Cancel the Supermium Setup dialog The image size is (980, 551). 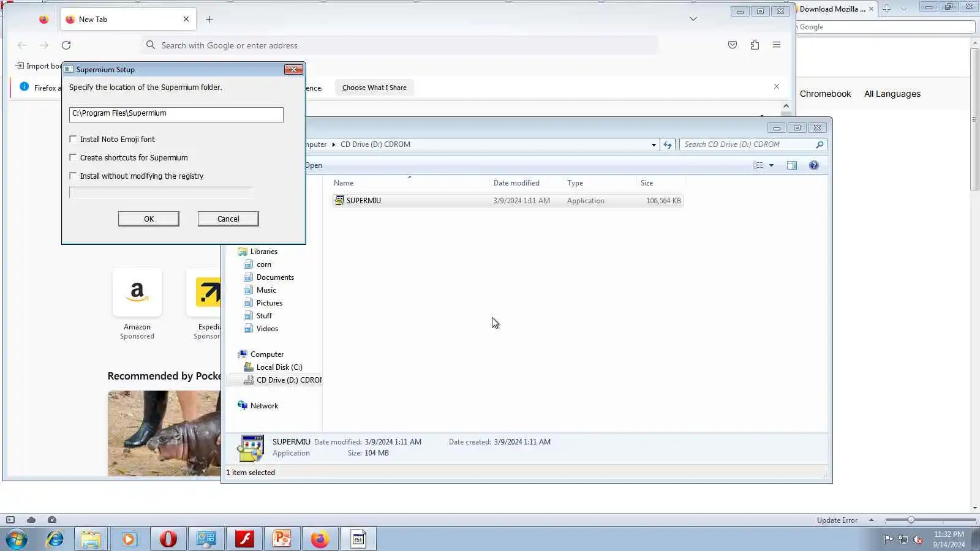point(228,219)
